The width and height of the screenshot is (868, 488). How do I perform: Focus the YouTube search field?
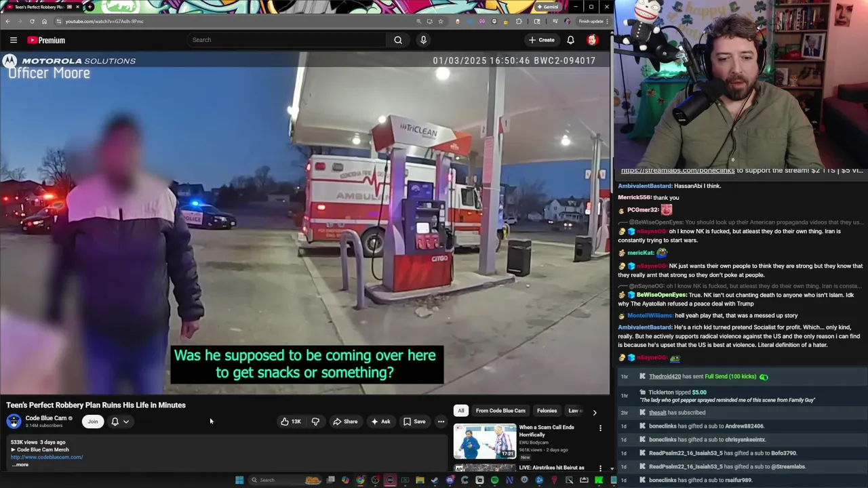[288, 40]
